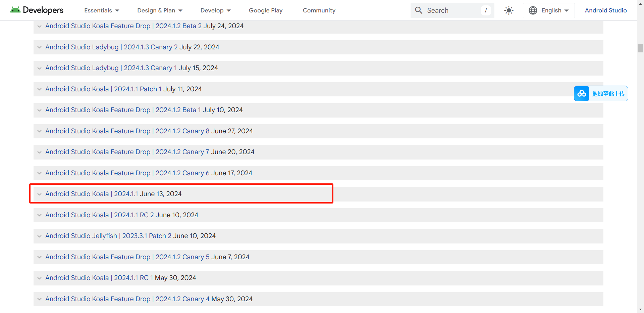Click the green Android mascot icon
This screenshot has width=644, height=313.
(15, 9)
